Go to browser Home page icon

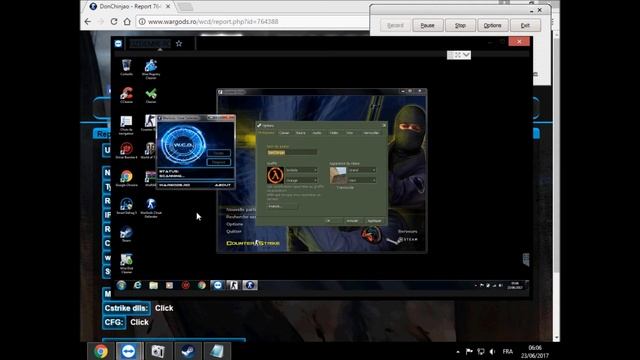click(x=127, y=21)
